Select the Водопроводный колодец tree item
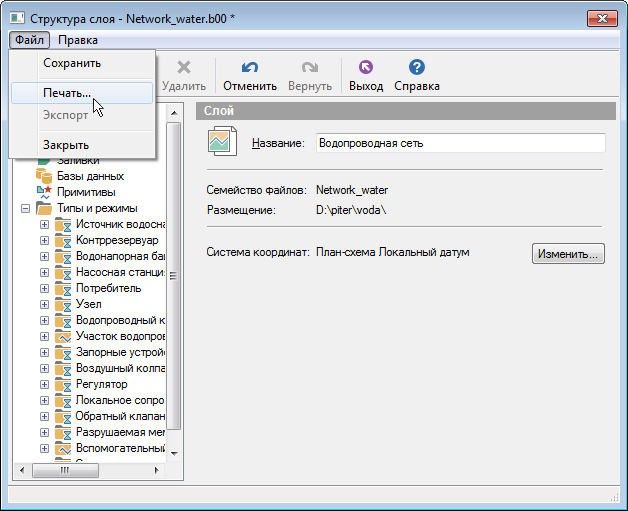 click(x=121, y=320)
